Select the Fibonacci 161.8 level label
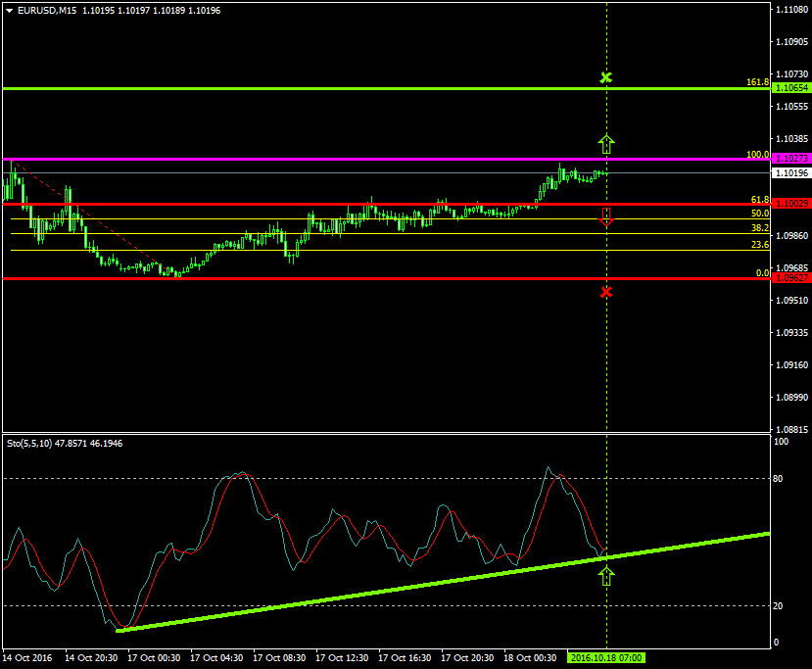812x669 pixels. [757, 82]
